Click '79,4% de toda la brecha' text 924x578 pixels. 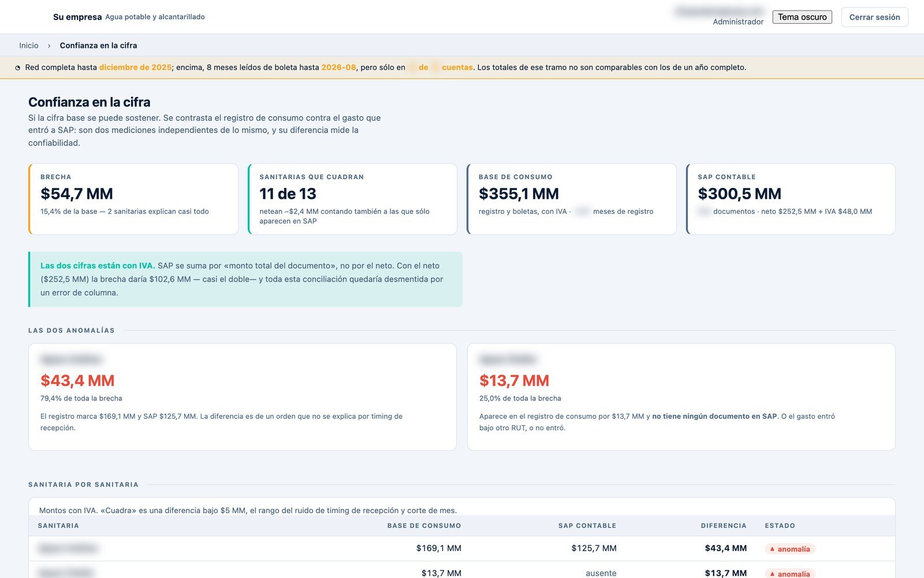pos(81,398)
